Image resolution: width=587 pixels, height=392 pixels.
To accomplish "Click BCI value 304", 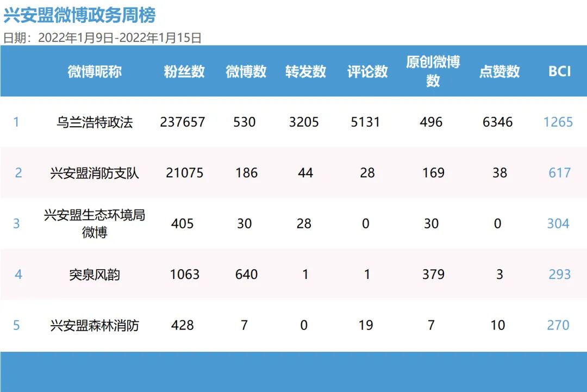I will 558,223.
